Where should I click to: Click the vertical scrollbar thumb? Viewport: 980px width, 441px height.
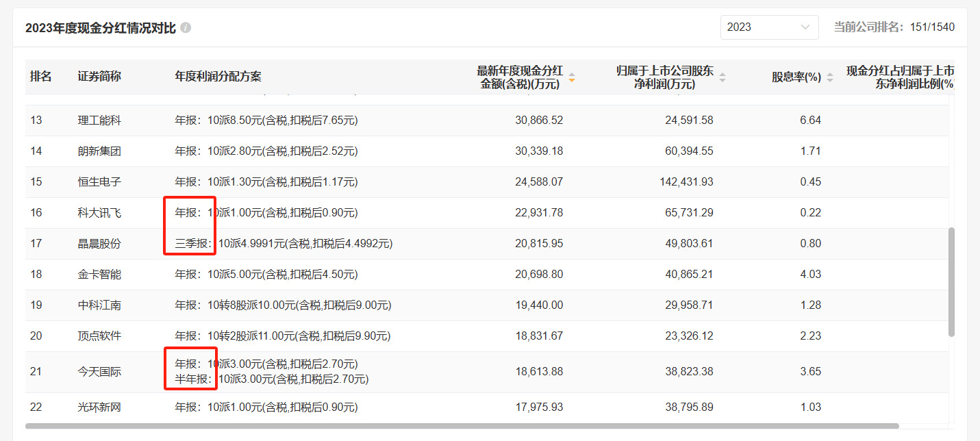(951, 282)
